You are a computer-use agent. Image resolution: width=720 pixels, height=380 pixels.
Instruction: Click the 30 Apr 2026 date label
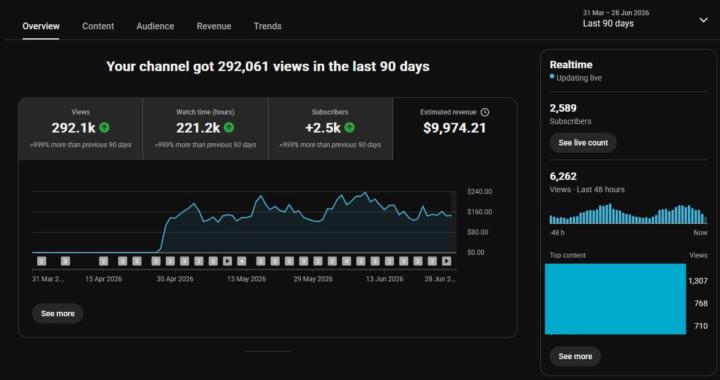pyautogui.click(x=175, y=279)
